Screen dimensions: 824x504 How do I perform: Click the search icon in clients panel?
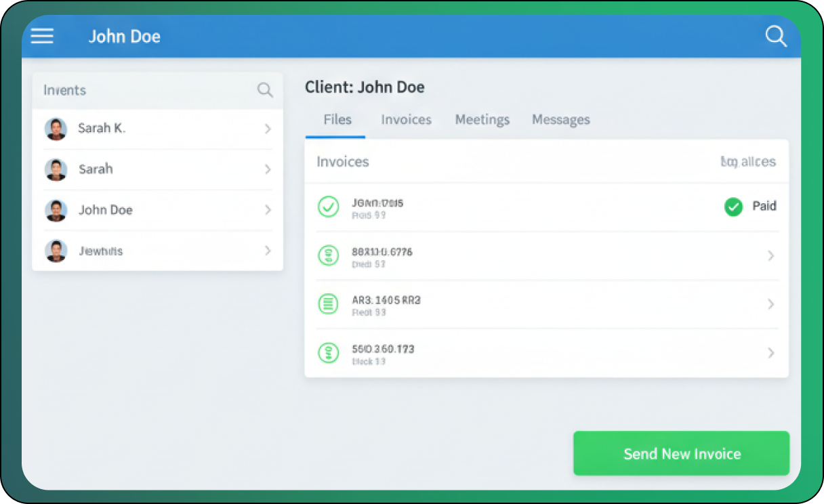[x=265, y=90]
